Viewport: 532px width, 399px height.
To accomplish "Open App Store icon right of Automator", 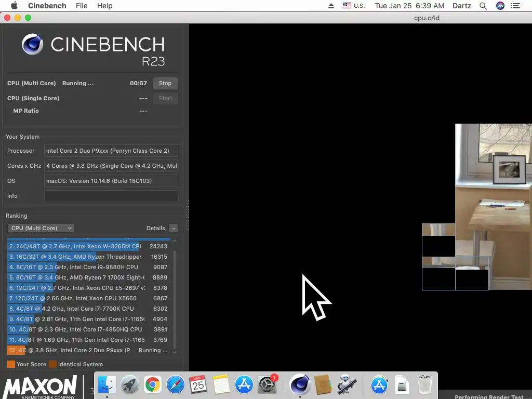I will point(379,385).
